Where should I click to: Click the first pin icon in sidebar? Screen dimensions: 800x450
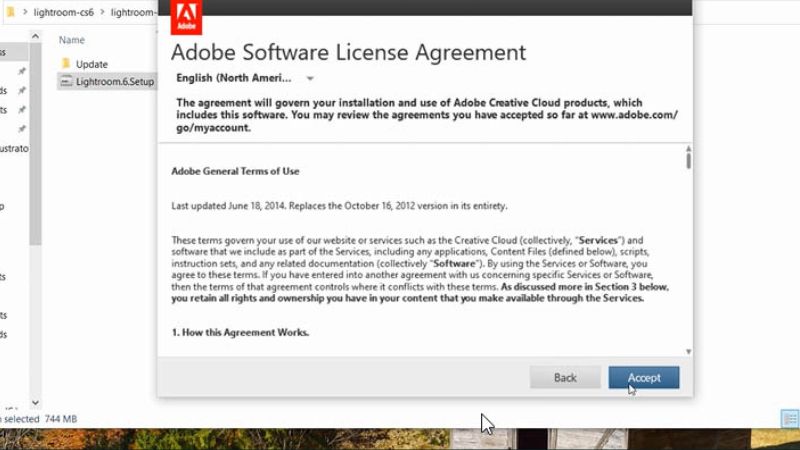[22, 72]
